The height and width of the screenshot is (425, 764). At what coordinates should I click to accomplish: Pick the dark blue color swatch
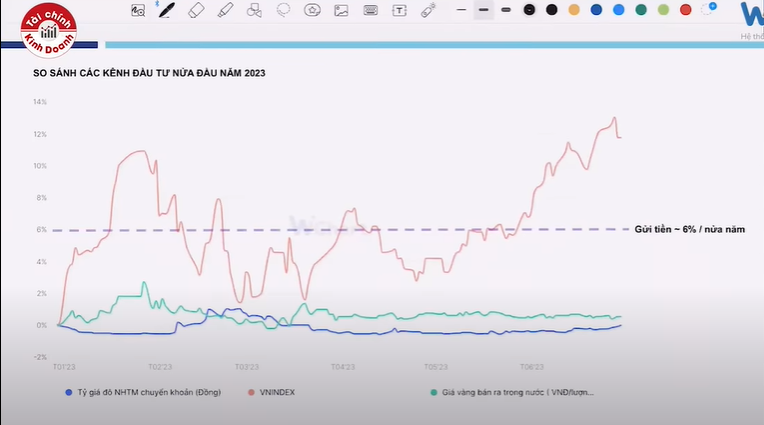tap(596, 10)
